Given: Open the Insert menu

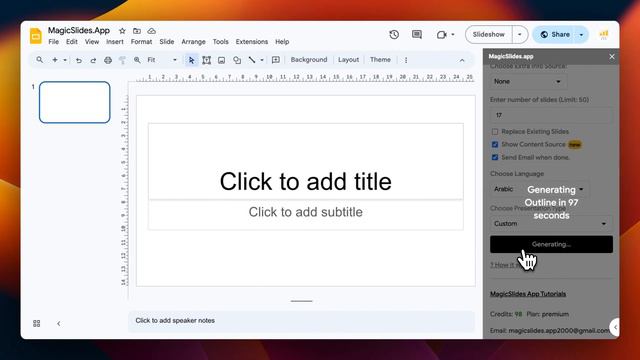Looking at the screenshot, I should 115,42.
